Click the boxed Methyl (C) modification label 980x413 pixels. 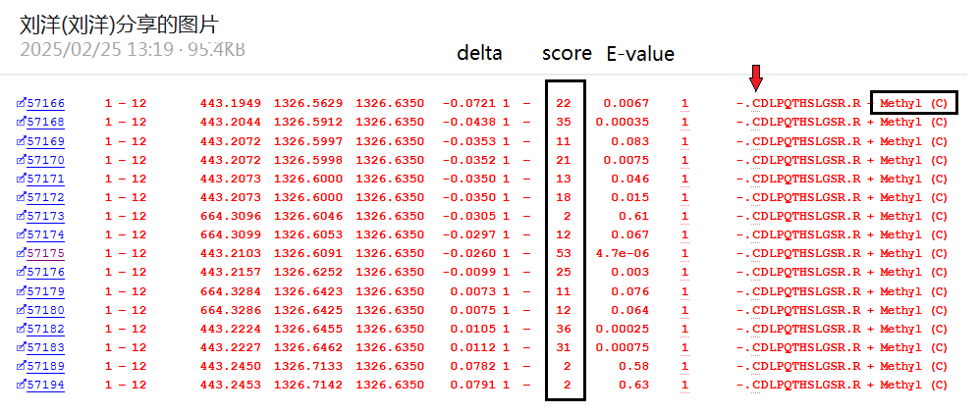(913, 103)
